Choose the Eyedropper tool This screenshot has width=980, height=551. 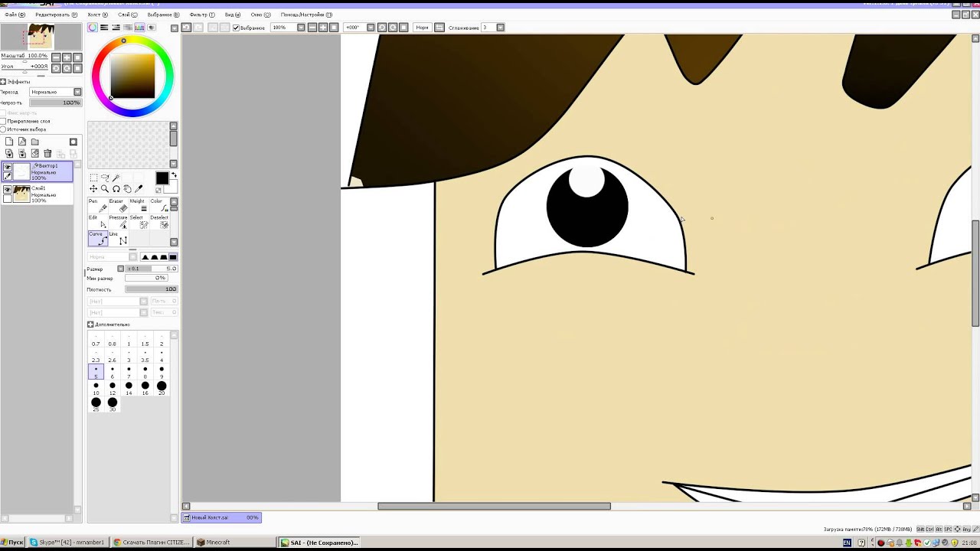(x=139, y=189)
